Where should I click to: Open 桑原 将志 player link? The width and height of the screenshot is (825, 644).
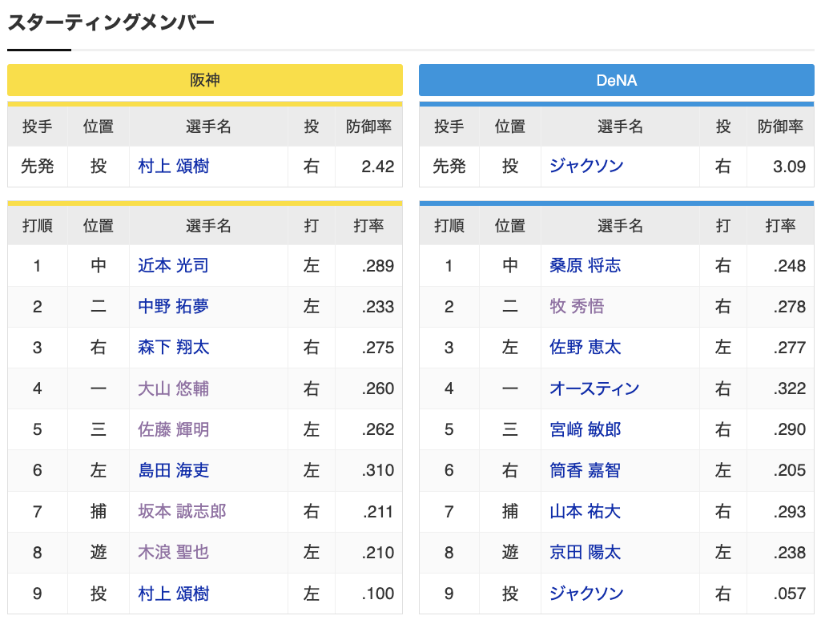585,265
